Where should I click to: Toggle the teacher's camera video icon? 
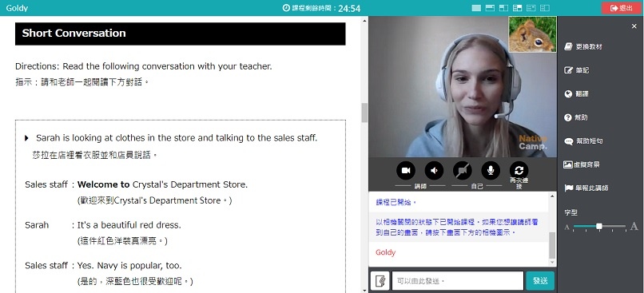[406, 171]
